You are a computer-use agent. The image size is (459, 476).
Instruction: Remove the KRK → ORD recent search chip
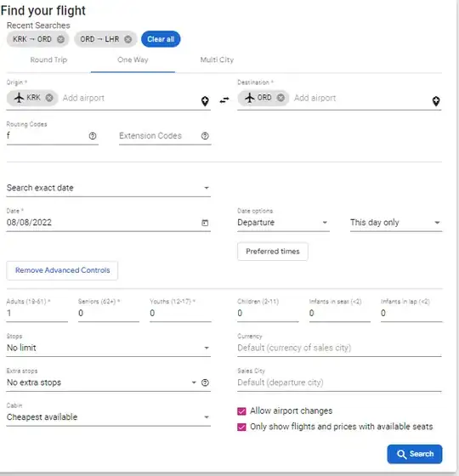tap(60, 39)
